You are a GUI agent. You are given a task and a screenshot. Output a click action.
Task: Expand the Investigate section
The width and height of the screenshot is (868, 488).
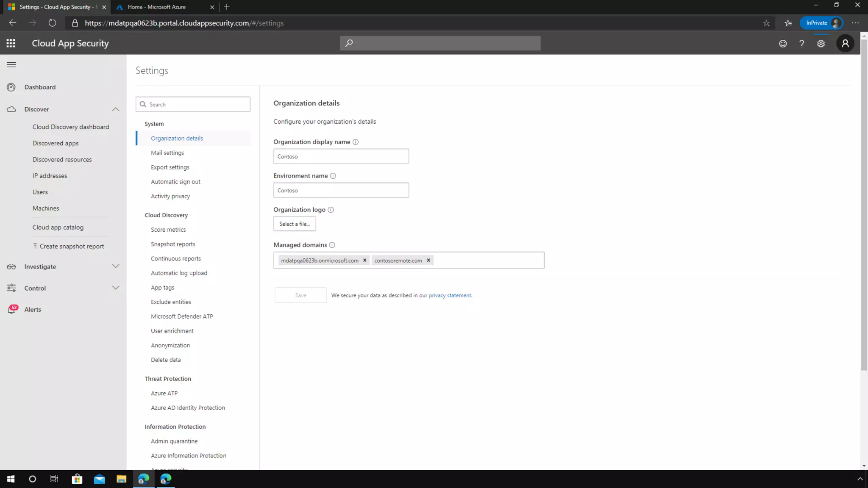point(116,266)
